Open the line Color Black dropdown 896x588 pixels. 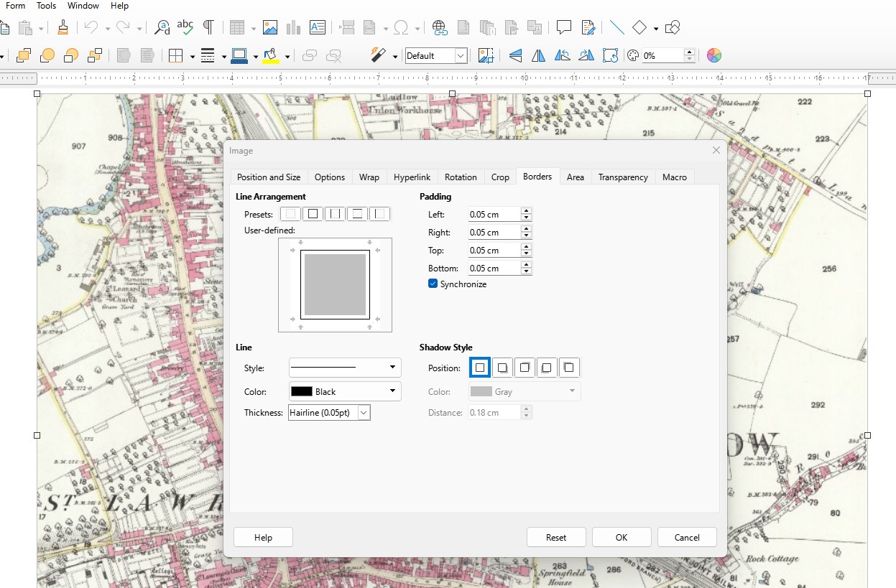tap(345, 391)
